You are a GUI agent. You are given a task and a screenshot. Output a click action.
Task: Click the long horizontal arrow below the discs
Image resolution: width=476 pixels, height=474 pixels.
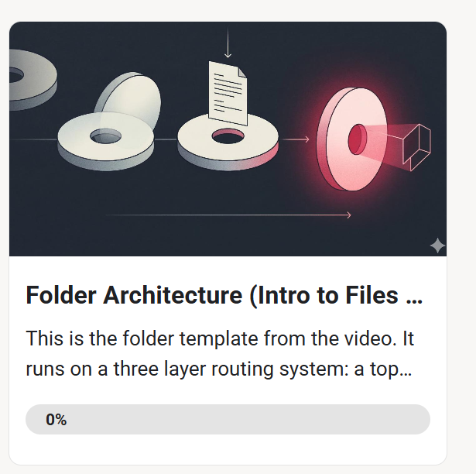228,215
